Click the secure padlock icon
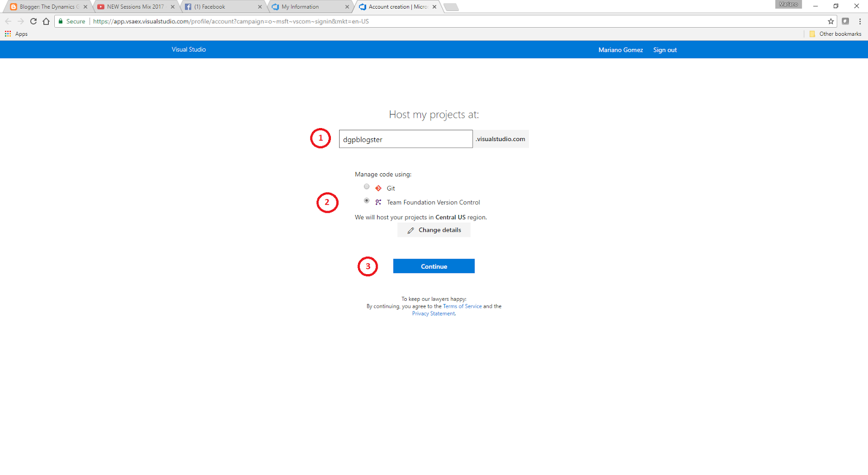The image size is (868, 475). click(x=61, y=21)
